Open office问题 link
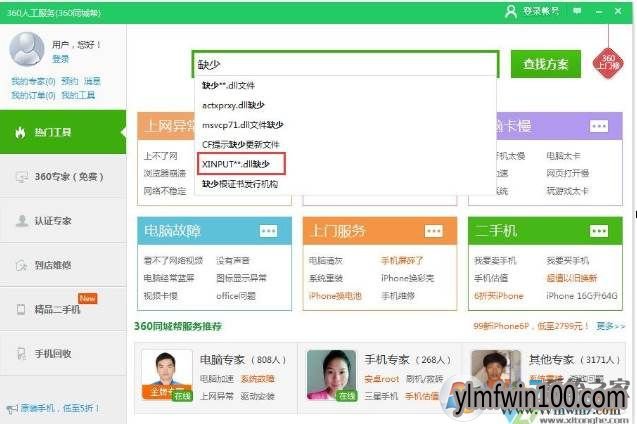Image resolution: width=637 pixels, height=424 pixels. click(236, 296)
